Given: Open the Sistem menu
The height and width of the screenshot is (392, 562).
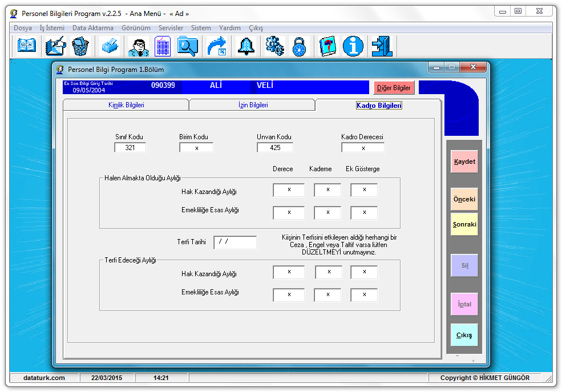Looking at the screenshot, I should (x=201, y=28).
